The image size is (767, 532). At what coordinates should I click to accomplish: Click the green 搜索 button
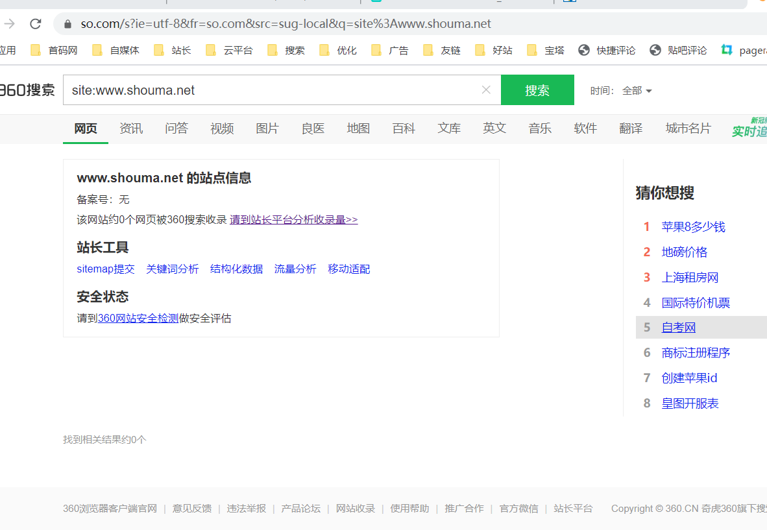(x=537, y=90)
